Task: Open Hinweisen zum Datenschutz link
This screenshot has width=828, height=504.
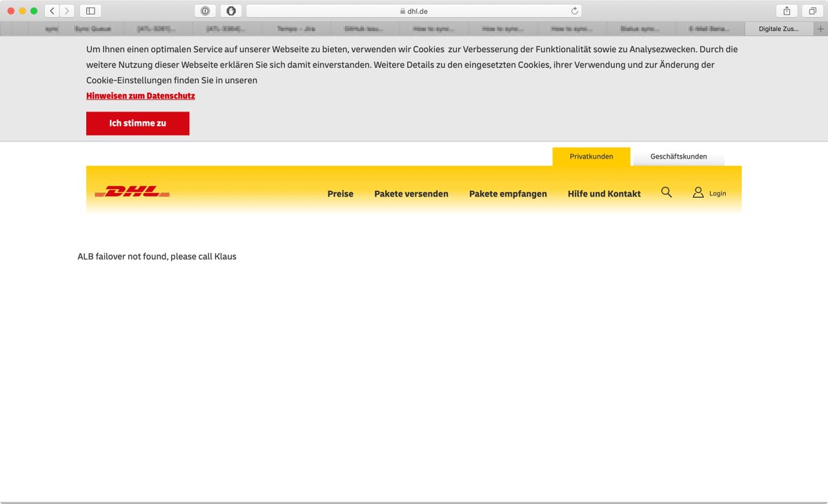Action: [x=141, y=96]
